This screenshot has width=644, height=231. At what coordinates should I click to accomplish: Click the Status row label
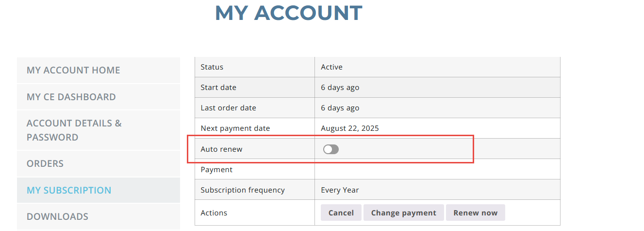pos(212,67)
